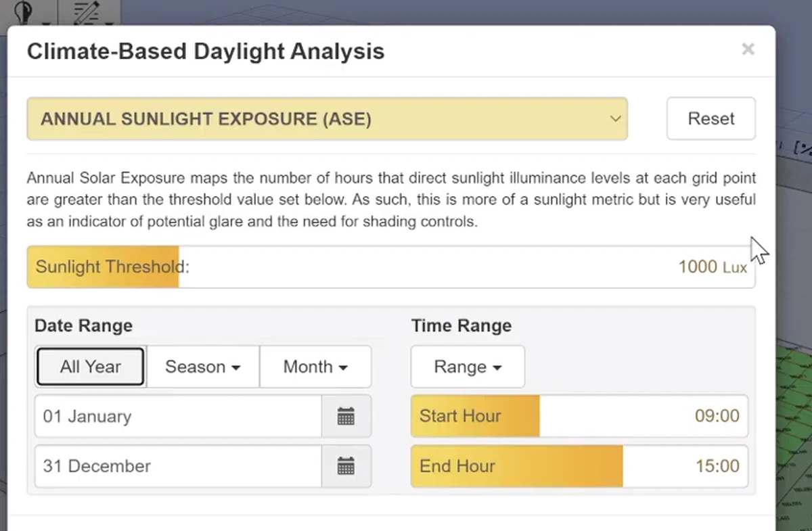The width and height of the screenshot is (812, 531).
Task: Select the pencil markup icon in the toolbar
Action: [x=86, y=12]
